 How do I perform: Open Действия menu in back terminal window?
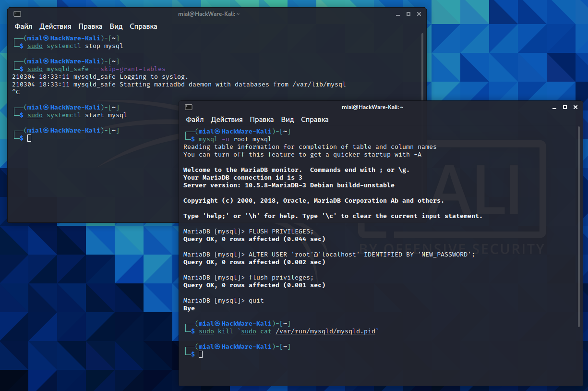(55, 26)
